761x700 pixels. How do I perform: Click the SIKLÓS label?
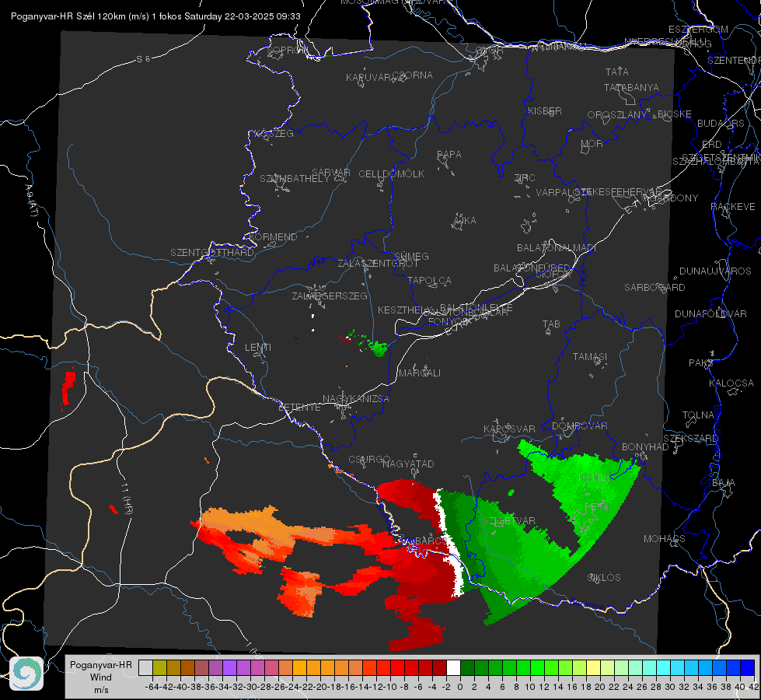[x=604, y=577]
